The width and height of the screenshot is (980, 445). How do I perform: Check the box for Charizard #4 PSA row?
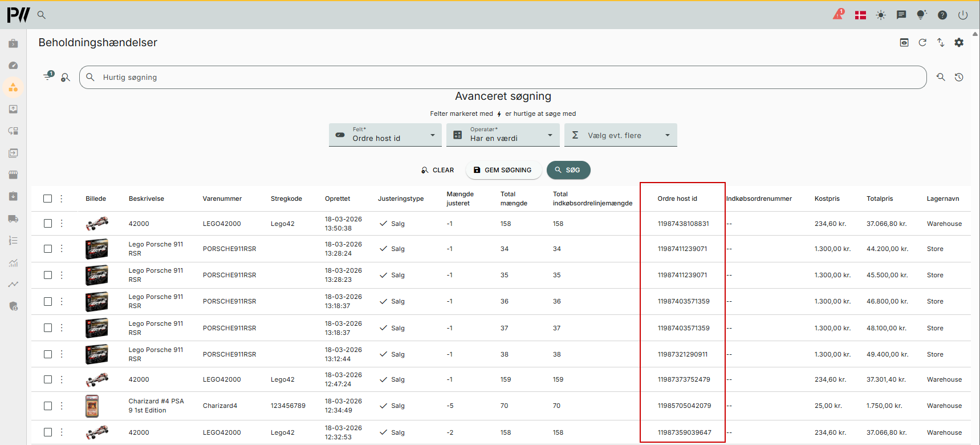tap(48, 406)
